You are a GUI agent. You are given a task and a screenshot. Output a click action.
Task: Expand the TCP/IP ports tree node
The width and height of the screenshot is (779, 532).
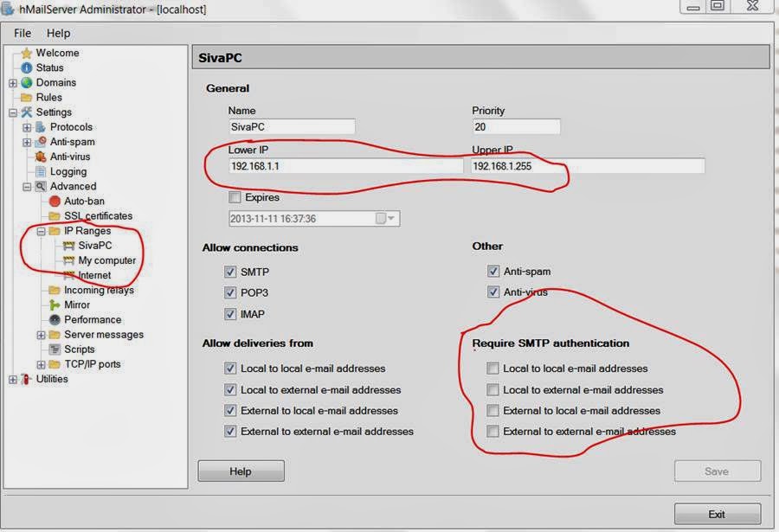click(x=42, y=365)
